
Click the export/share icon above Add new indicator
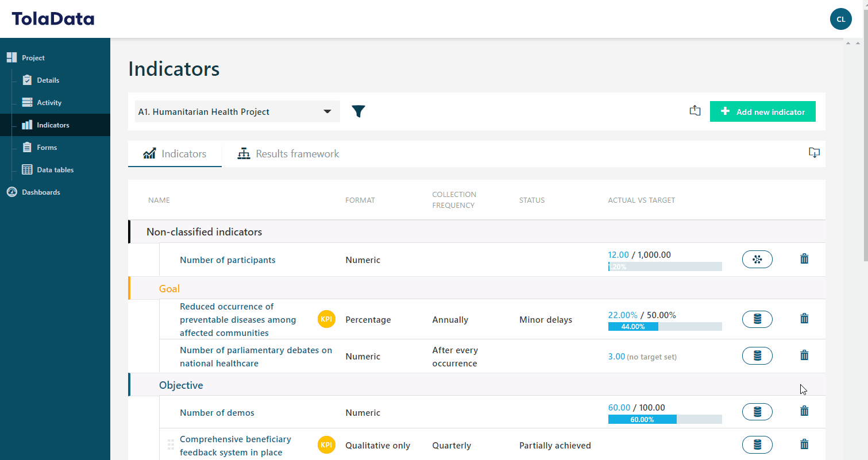(695, 110)
